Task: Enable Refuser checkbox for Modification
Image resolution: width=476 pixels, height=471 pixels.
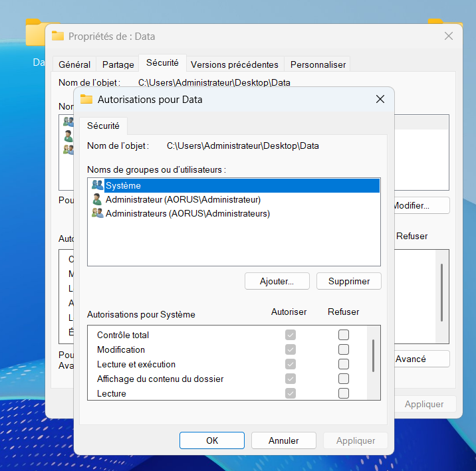Action: [344, 349]
